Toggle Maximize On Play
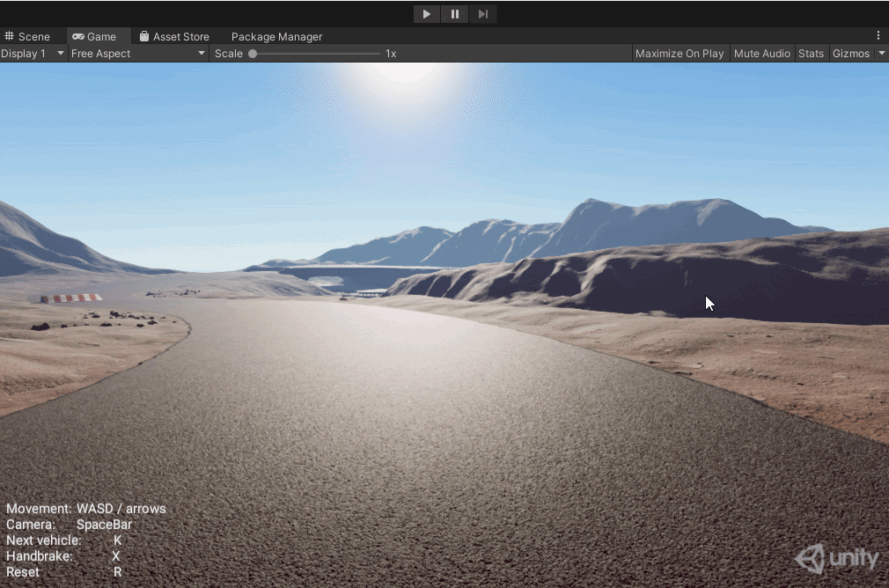Screen dimensions: 889x588 679,54
